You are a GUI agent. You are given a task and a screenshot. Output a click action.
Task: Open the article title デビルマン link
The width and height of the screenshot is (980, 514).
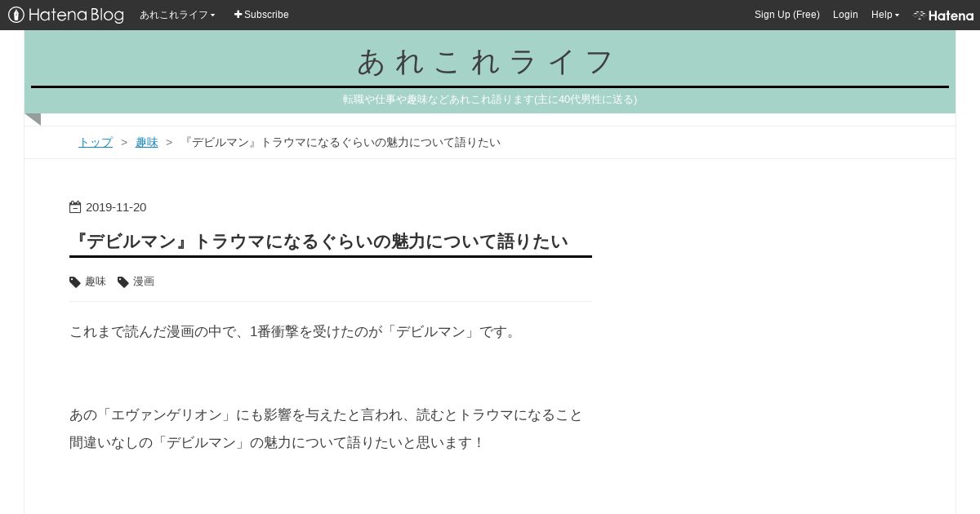[319, 241]
